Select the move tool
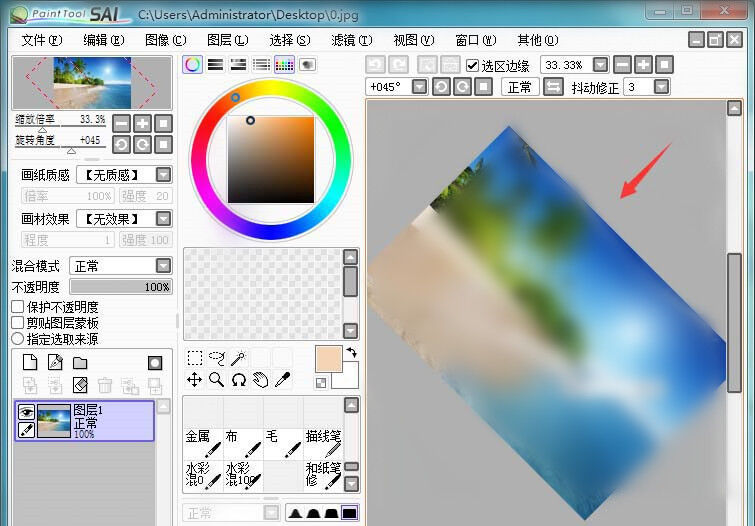 tap(195, 380)
